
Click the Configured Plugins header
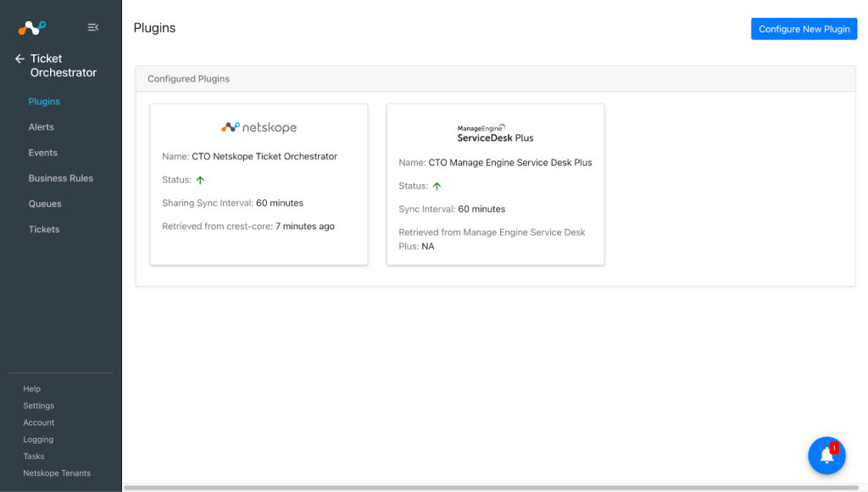[x=495, y=79]
